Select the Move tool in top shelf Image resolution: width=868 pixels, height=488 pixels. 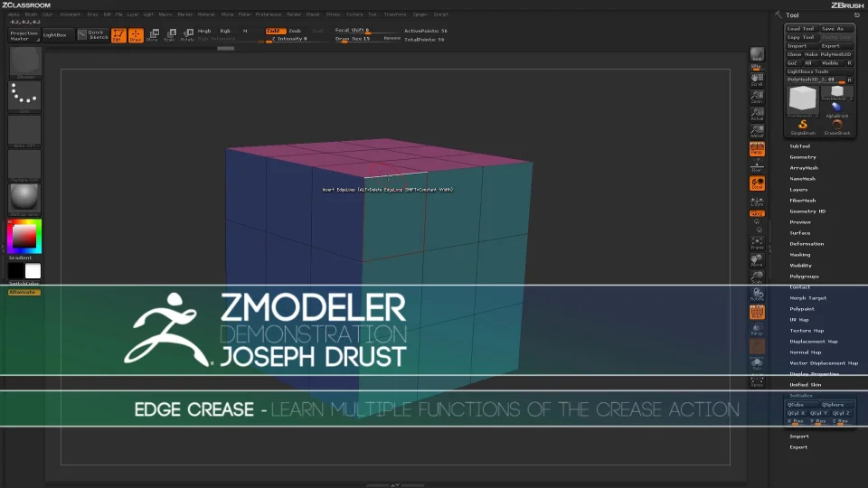(154, 35)
